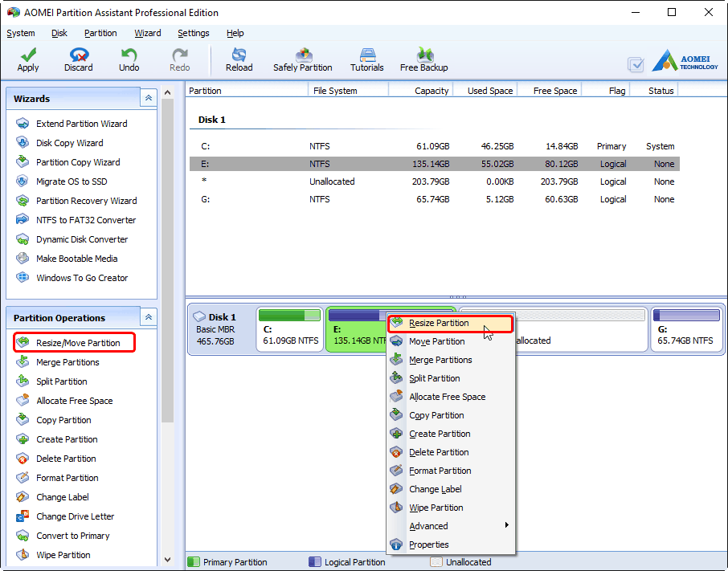Viewport: 728px width, 571px height.
Task: Click Change Label in sidebar
Action: coord(52,497)
